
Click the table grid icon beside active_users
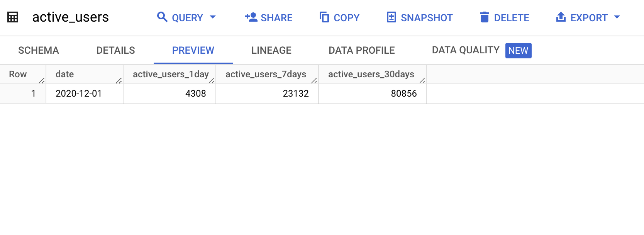13,17
